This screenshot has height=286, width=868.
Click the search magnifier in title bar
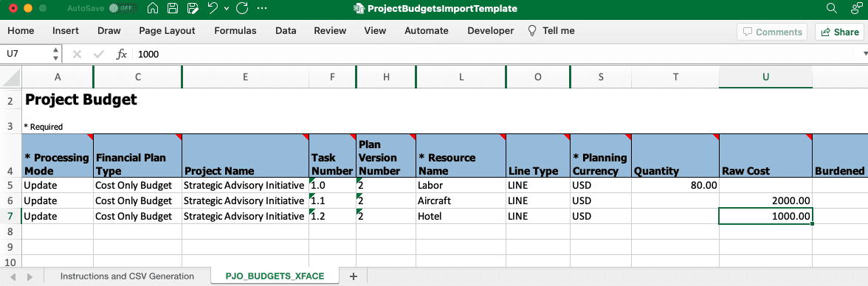coord(831,8)
